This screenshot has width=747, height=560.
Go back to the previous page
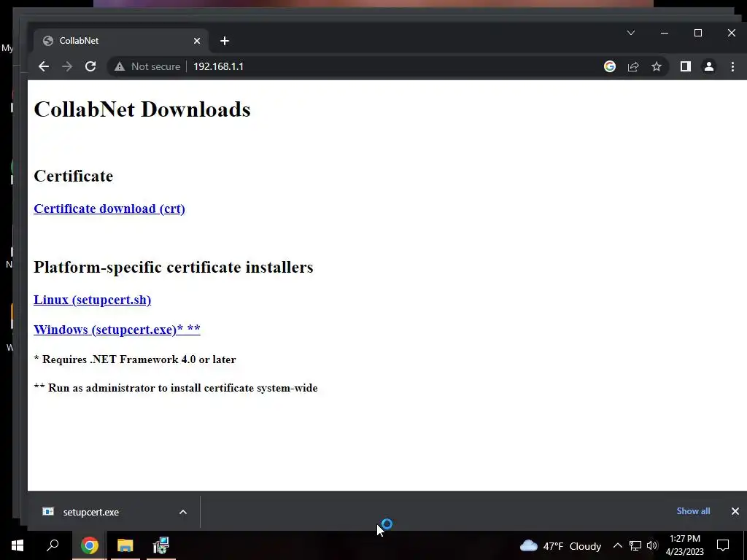pyautogui.click(x=43, y=66)
